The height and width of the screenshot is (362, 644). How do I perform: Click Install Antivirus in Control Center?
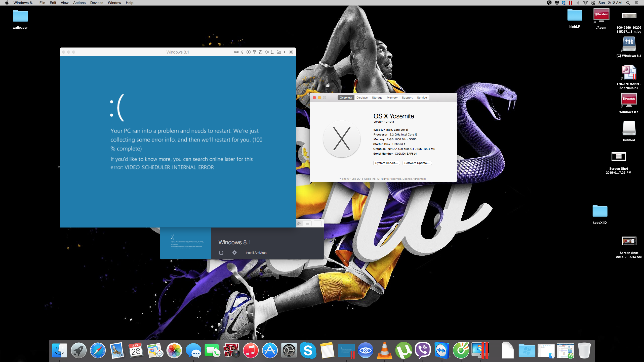pos(256,253)
